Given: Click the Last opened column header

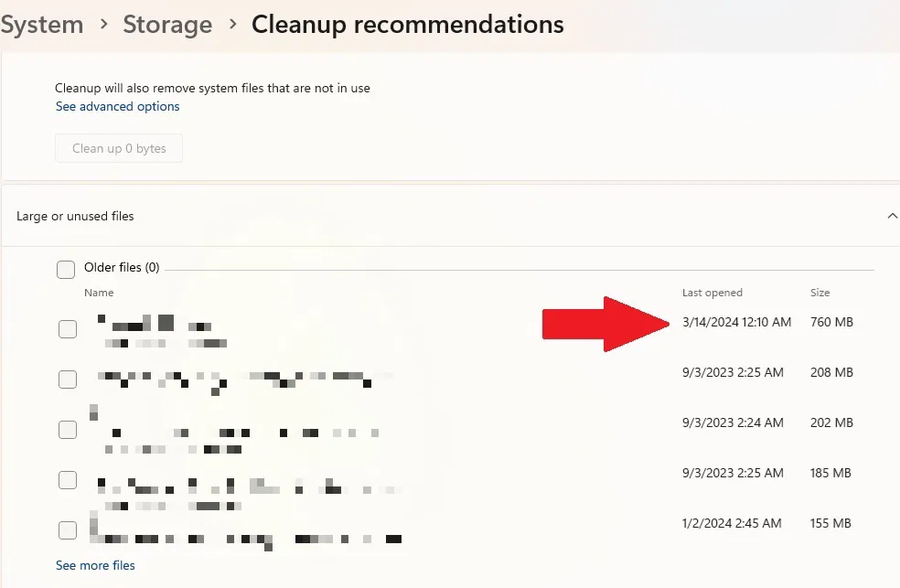Looking at the screenshot, I should [x=712, y=294].
